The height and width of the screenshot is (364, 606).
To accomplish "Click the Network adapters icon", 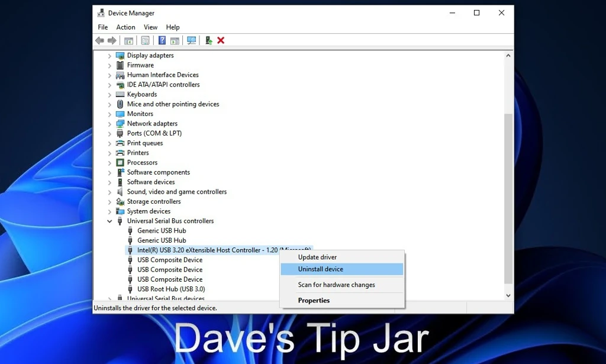I will point(120,123).
